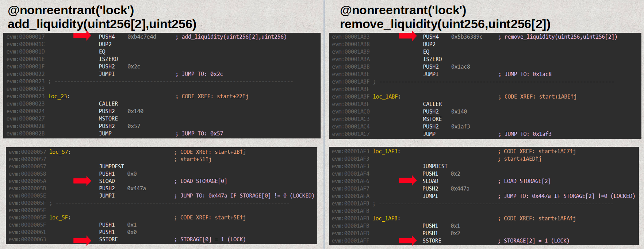Follow cross-reference start+1AED↑j
This screenshot has height=249, width=644.
[523, 159]
